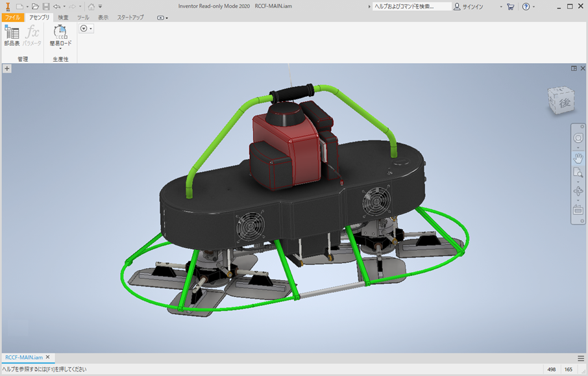Viewport: 588px width, 376px height.
Task: Open the Full Navigation Wheel
Action: (x=578, y=138)
